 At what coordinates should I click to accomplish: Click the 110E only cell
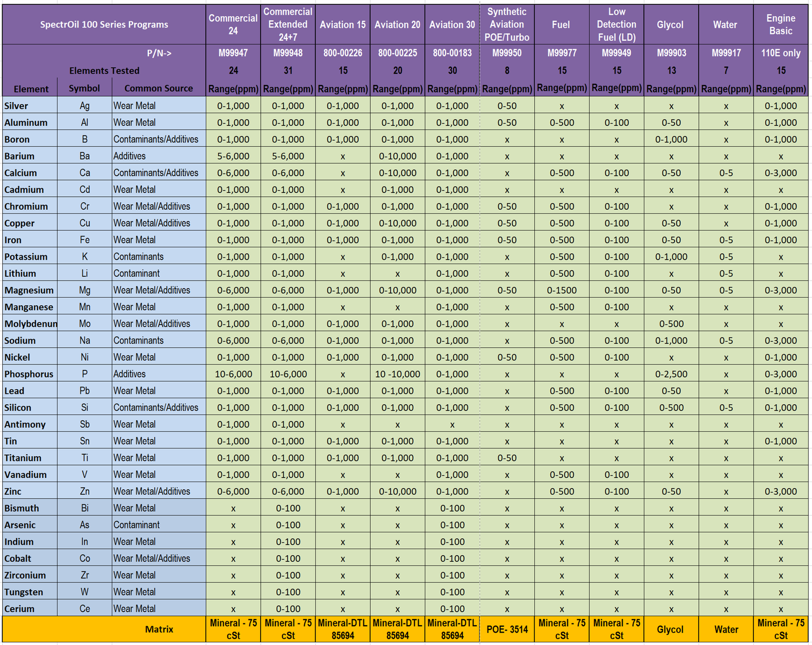(x=780, y=53)
